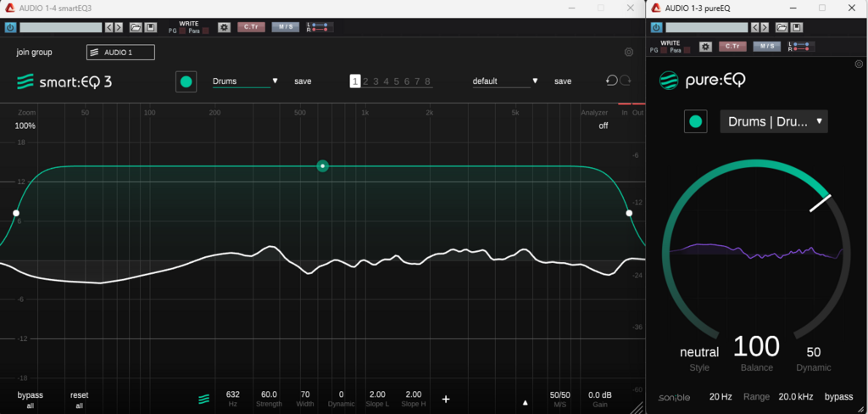Open preset folder icon in smartEQ3 window
Viewport: 868px width, 414px height.
click(x=136, y=27)
